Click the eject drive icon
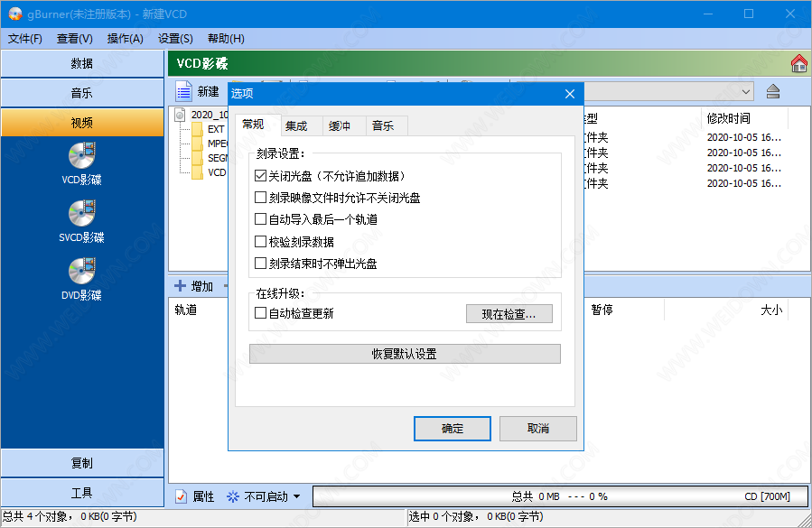The image size is (812, 528). (773, 92)
